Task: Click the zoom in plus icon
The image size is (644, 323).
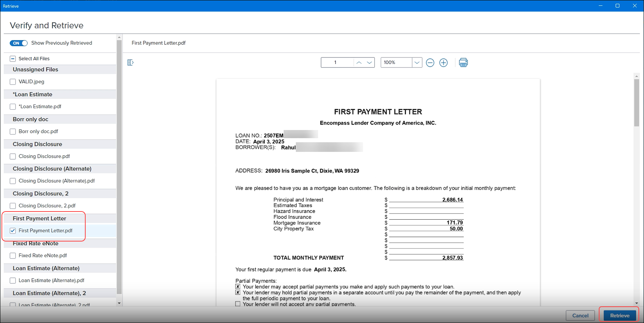Action: [x=443, y=63]
